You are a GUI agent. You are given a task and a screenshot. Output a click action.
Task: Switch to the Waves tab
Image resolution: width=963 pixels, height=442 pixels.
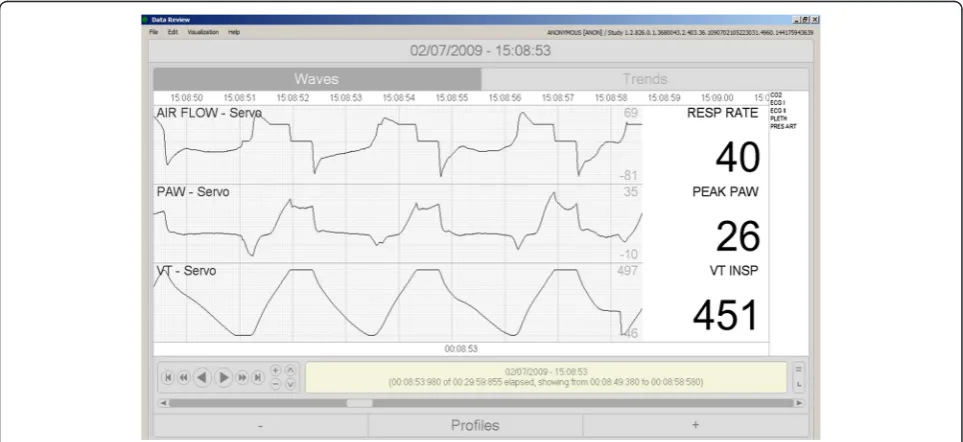pyautogui.click(x=317, y=79)
